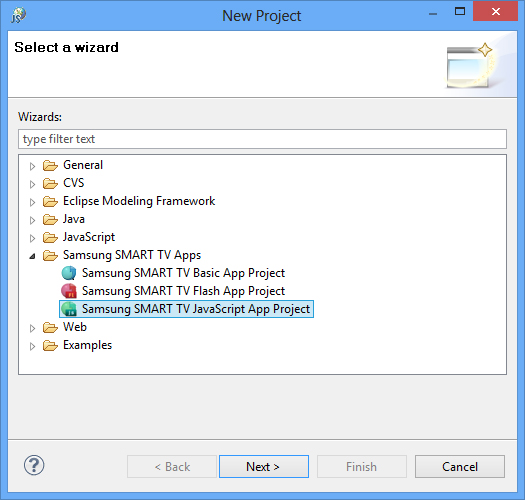Select the 'Samsung SMART TV Apps' label
Image resolution: width=525 pixels, height=500 pixels.
[x=132, y=256]
